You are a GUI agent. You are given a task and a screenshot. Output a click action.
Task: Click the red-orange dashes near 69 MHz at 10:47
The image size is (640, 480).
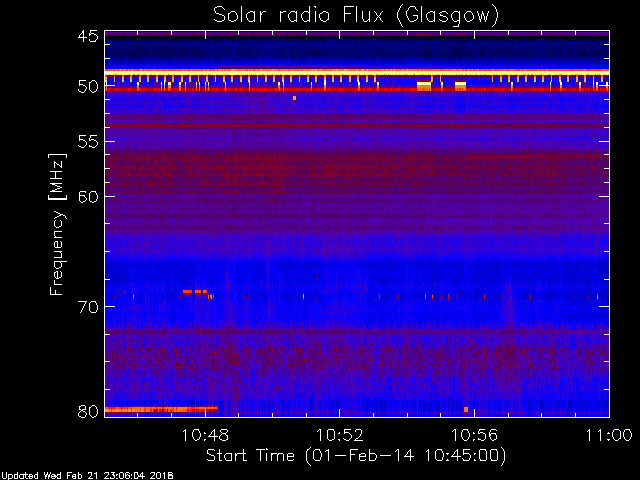pos(195,292)
